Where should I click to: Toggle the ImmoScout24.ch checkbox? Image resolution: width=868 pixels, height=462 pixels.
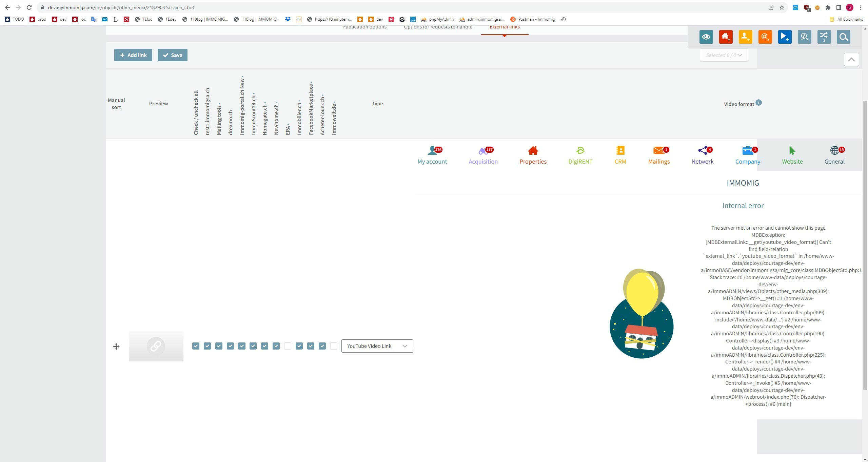[x=253, y=346]
